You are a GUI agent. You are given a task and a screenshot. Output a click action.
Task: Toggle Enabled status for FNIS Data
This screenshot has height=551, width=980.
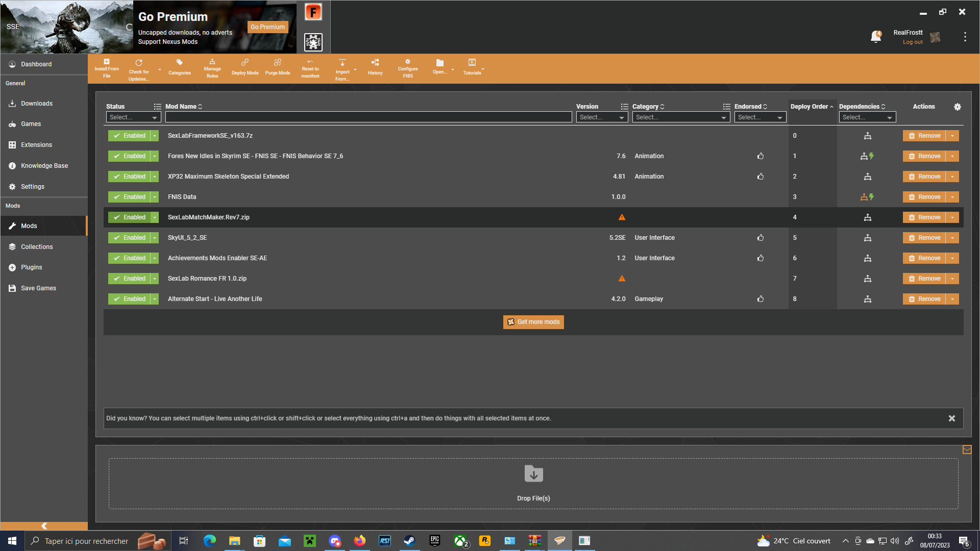coord(129,197)
